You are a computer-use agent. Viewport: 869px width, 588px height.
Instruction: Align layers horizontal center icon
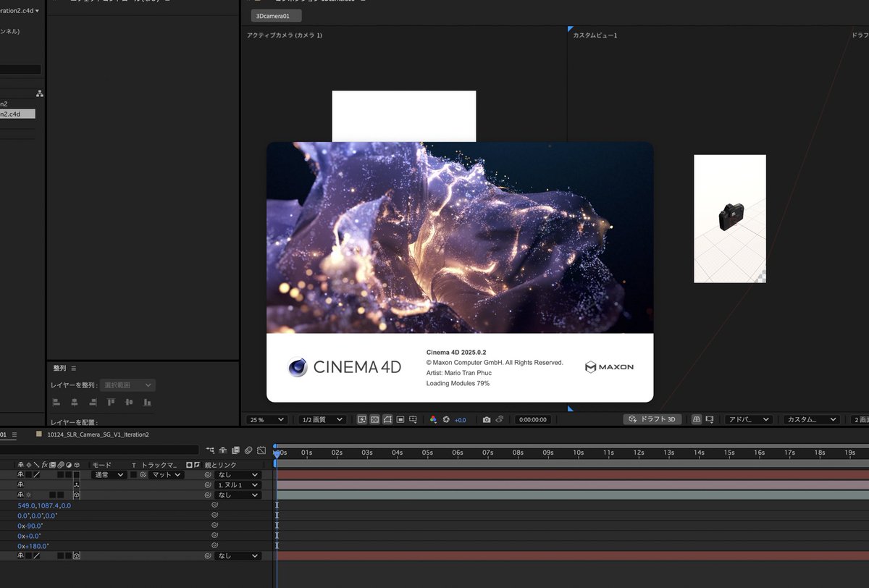click(x=74, y=402)
